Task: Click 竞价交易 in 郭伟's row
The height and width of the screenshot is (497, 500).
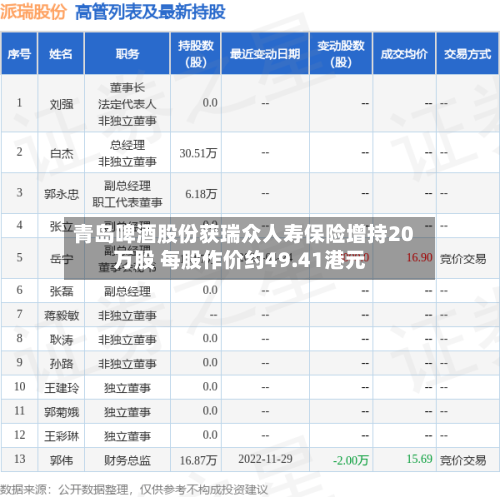Action: 463,460
